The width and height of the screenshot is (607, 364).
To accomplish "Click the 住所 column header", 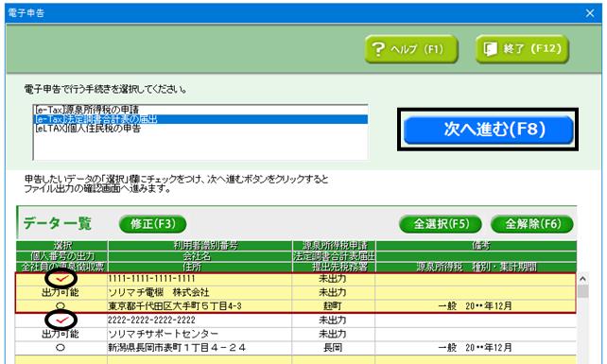I will (199, 267).
